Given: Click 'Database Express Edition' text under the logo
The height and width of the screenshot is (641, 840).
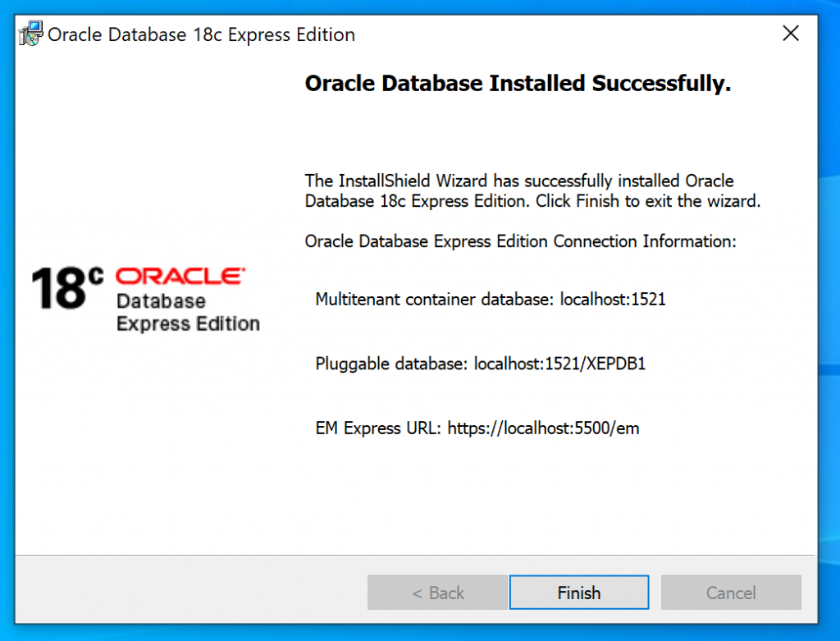Looking at the screenshot, I should pos(188,313).
